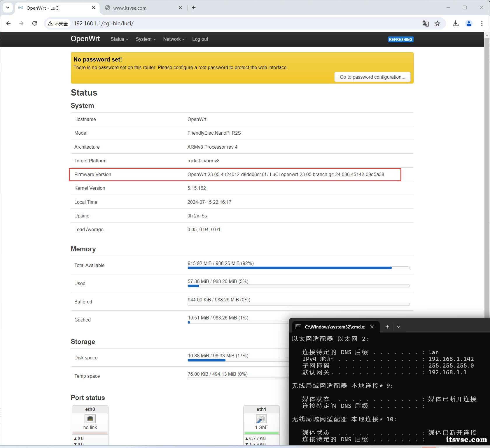Click terminal IPv4 address 192.168.1.142

tap(451, 359)
